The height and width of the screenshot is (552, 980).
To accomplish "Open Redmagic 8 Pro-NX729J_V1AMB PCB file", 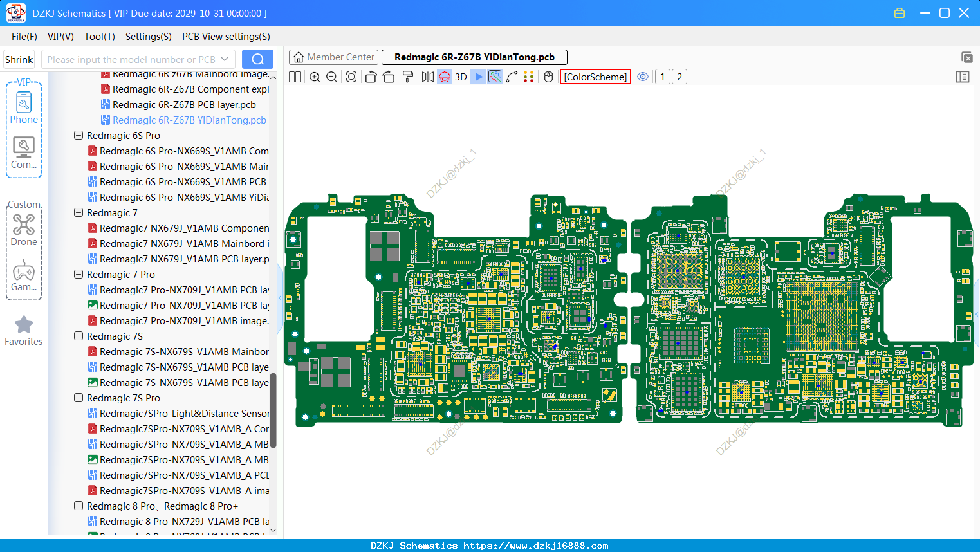I will [179, 522].
